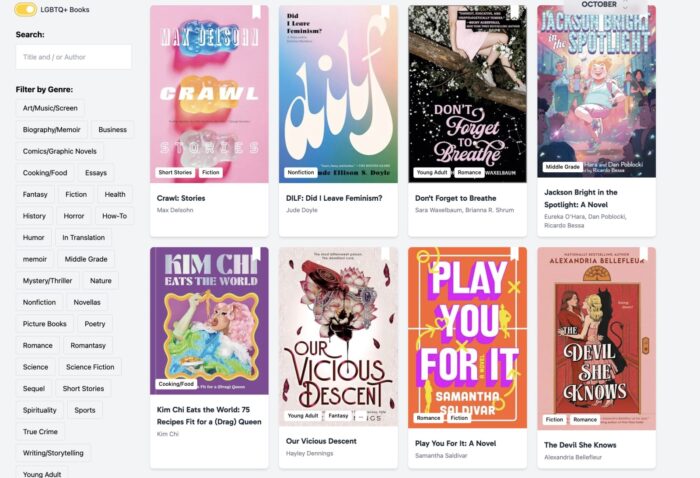Open the Jackson Bright in the Spotlight title link
700x478 pixels.
(581, 199)
